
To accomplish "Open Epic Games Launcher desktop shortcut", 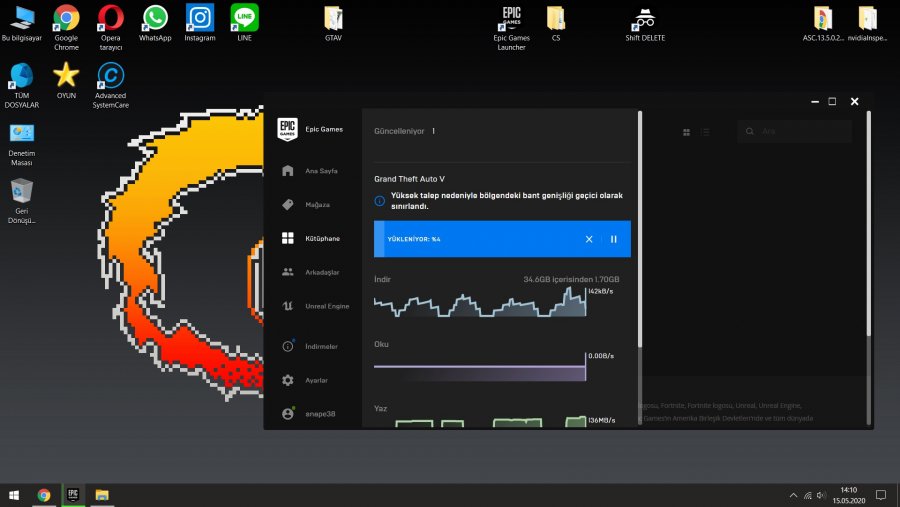I will coord(511,27).
